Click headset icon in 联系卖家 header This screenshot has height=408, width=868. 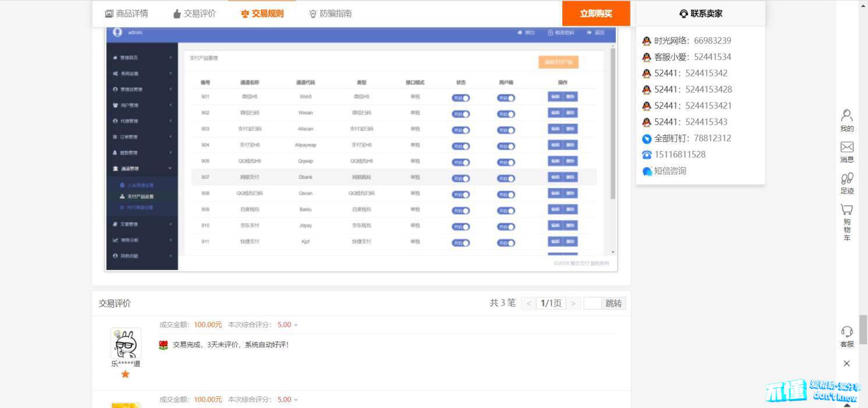pyautogui.click(x=683, y=13)
